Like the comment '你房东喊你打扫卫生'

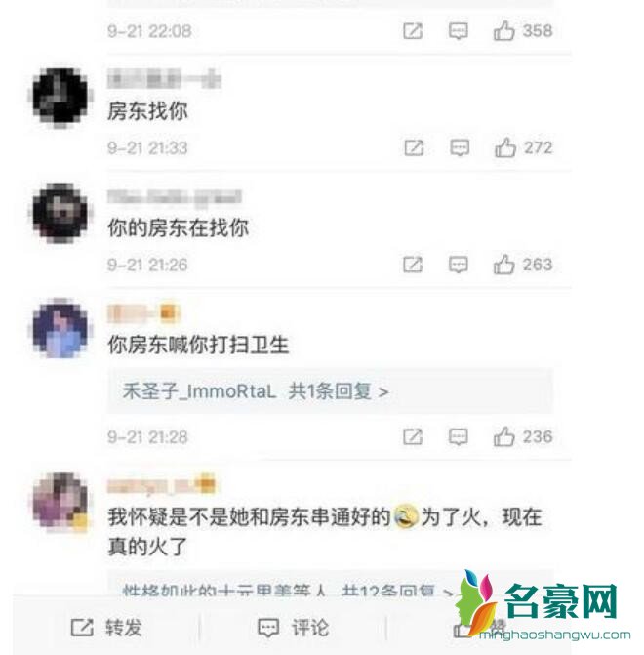pos(504,437)
